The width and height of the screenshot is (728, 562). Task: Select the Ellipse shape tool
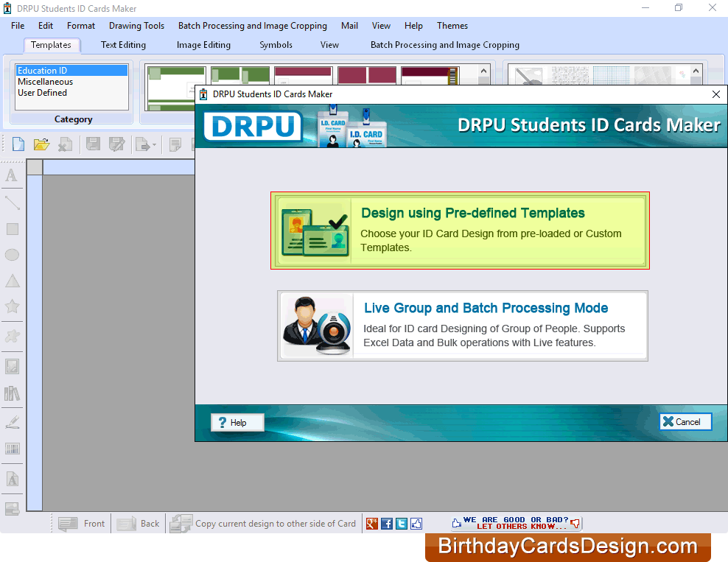[x=11, y=255]
